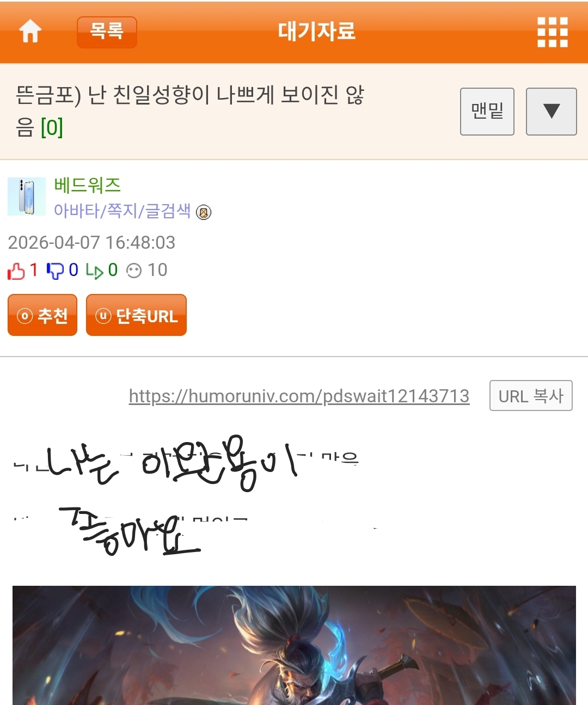Click the face view count icon
Viewport: 588px width, 705px height.
(x=134, y=271)
